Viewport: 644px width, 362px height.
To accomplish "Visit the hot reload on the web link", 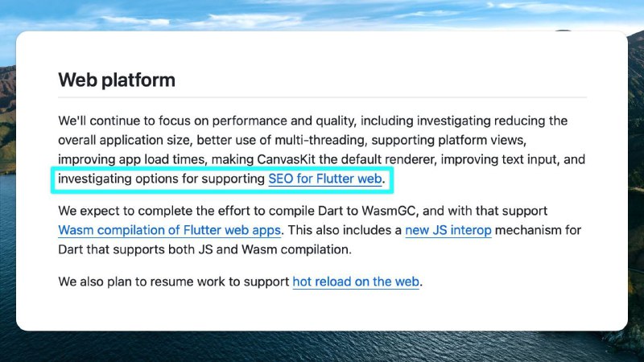I will [x=356, y=282].
